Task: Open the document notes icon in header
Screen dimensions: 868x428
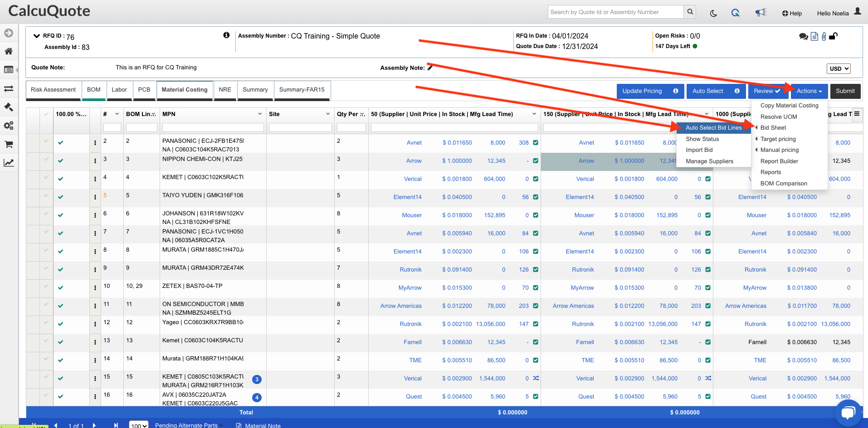Action: pyautogui.click(x=814, y=36)
